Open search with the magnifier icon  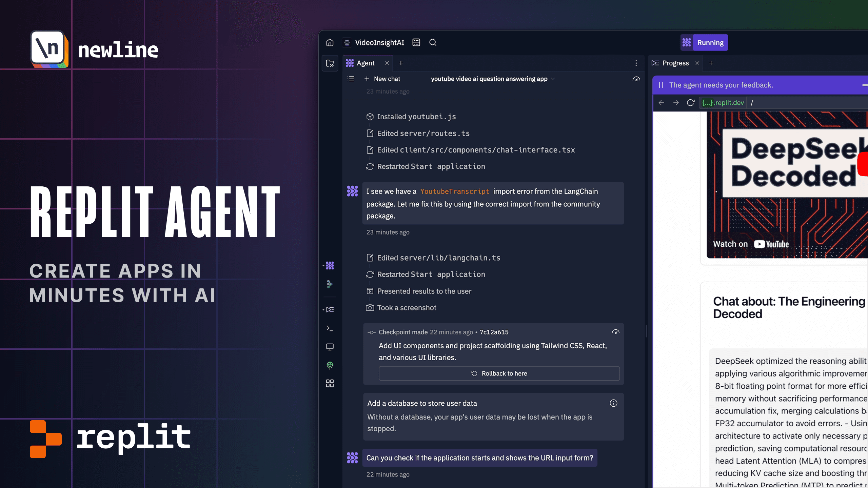(x=433, y=42)
